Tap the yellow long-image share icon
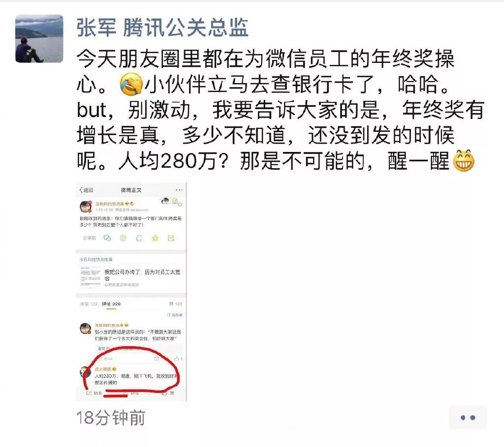Viewport: 504px width, 447px height. point(171,238)
